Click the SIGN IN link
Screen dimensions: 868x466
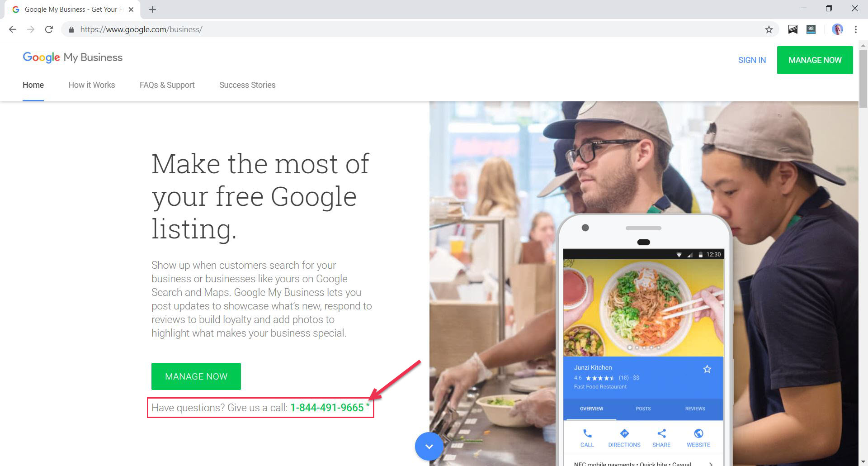tap(752, 60)
